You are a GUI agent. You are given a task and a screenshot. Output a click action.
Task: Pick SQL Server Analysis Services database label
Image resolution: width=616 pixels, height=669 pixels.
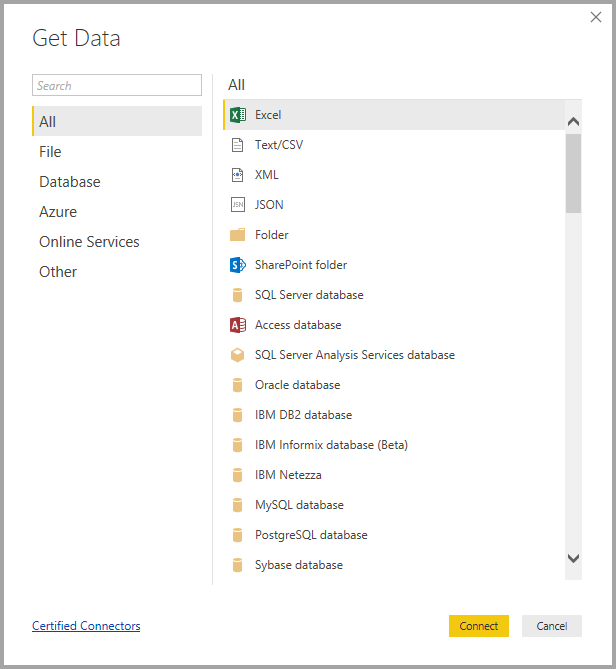[x=355, y=355]
